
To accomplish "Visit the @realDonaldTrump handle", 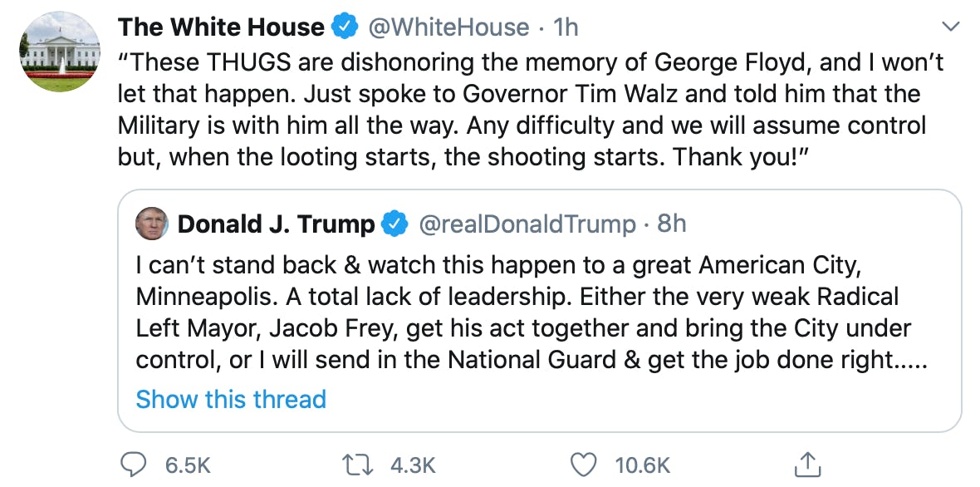I will [x=527, y=224].
